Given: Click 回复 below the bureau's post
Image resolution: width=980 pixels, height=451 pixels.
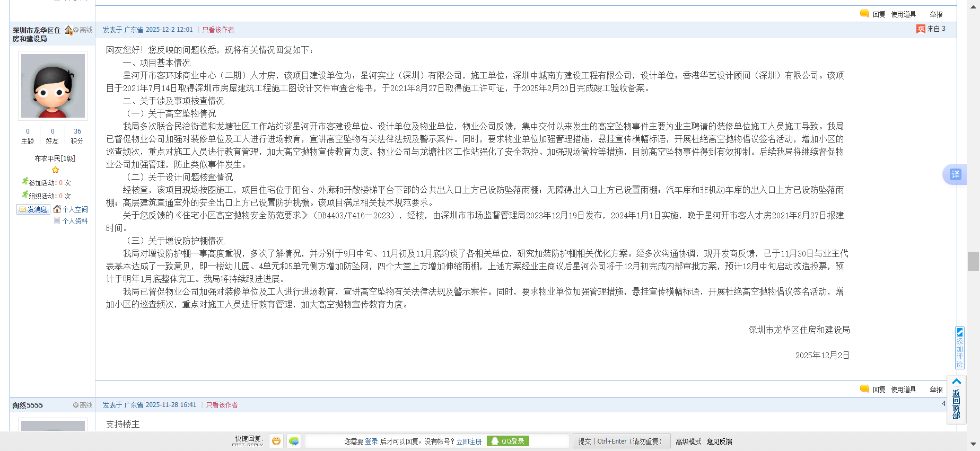Looking at the screenshot, I should 878,390.
